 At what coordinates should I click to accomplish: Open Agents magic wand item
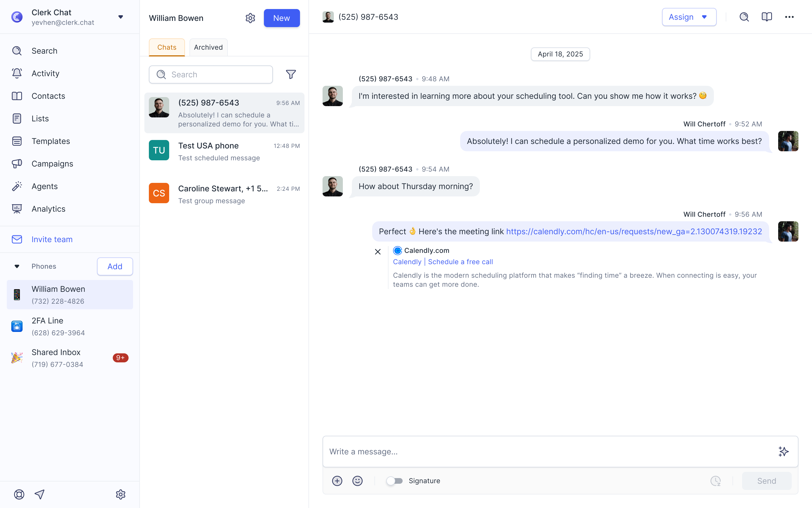click(x=70, y=186)
